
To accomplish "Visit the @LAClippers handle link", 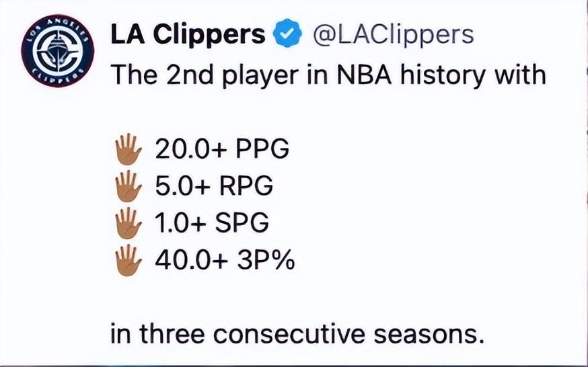I will coord(393,35).
